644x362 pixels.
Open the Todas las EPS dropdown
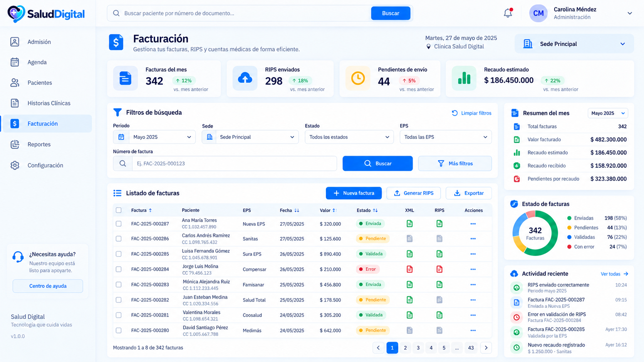tap(446, 137)
